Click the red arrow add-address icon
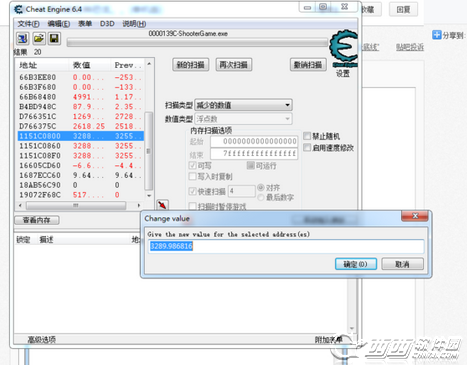 [x=162, y=204]
